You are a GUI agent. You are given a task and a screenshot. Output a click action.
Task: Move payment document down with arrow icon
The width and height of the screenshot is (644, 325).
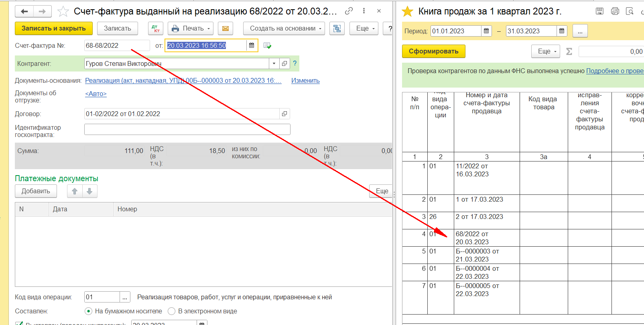[89, 191]
